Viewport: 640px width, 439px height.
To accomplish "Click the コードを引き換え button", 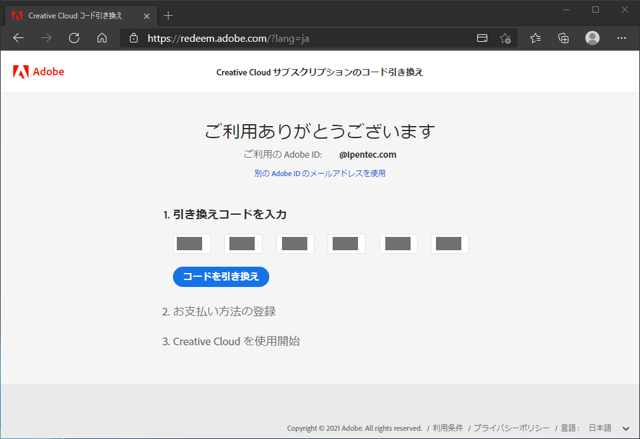I will [x=221, y=277].
